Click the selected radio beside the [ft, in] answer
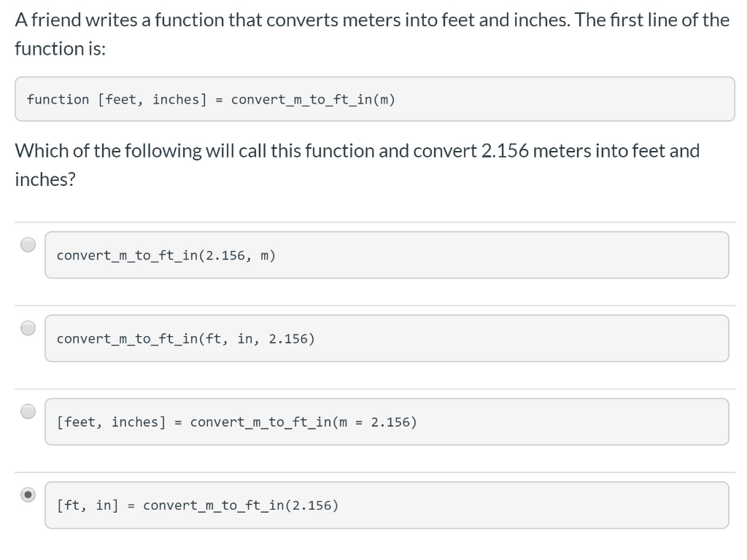 click(28, 495)
